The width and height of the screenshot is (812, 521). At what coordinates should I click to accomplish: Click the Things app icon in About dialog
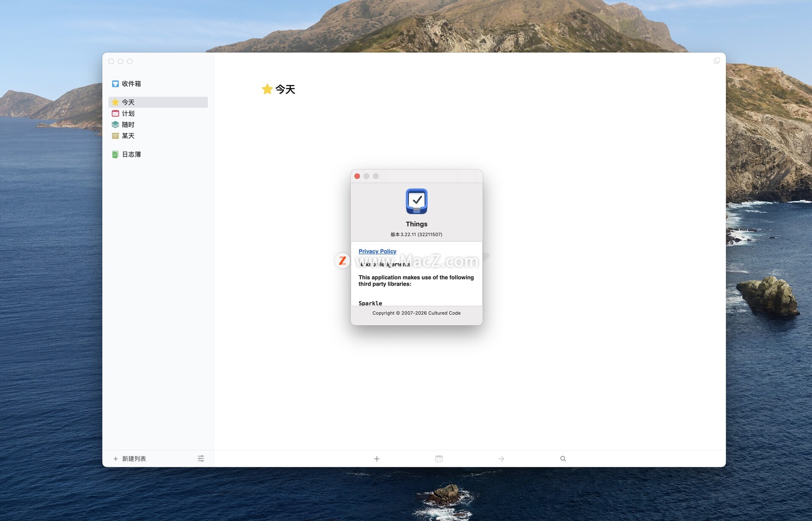click(416, 201)
